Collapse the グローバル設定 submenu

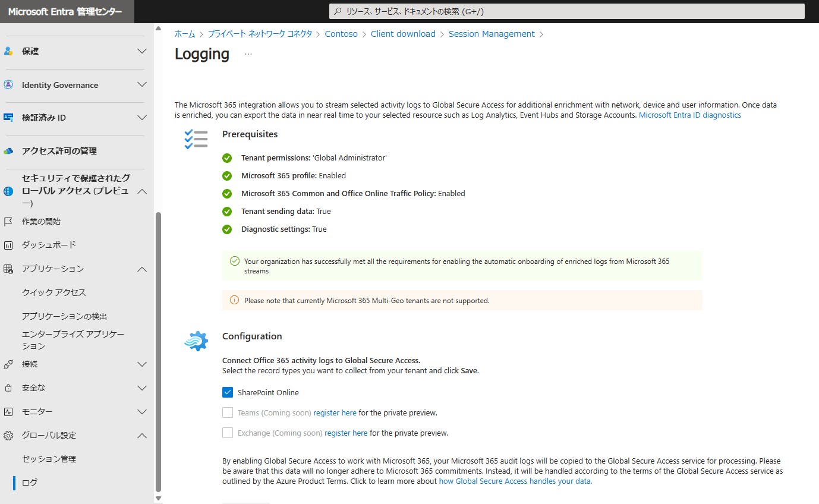coord(142,435)
